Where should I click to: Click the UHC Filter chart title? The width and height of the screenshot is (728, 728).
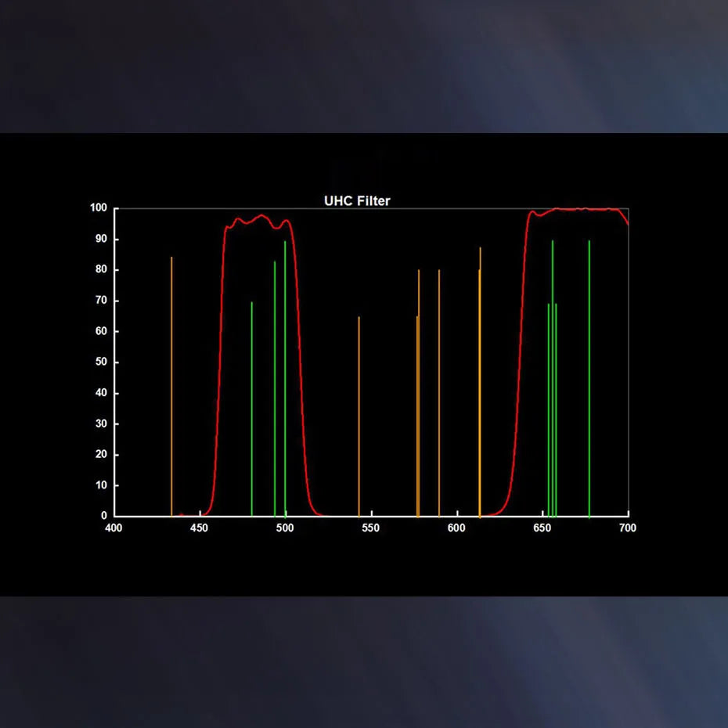click(x=357, y=201)
